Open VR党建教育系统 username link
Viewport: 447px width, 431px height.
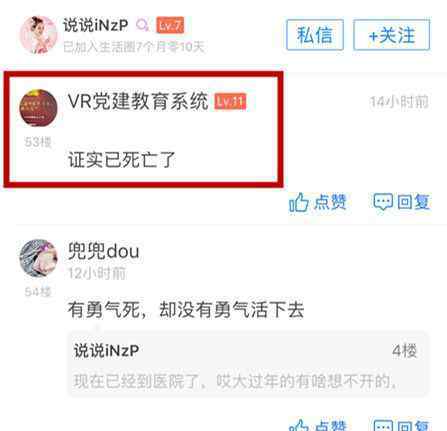click(138, 101)
